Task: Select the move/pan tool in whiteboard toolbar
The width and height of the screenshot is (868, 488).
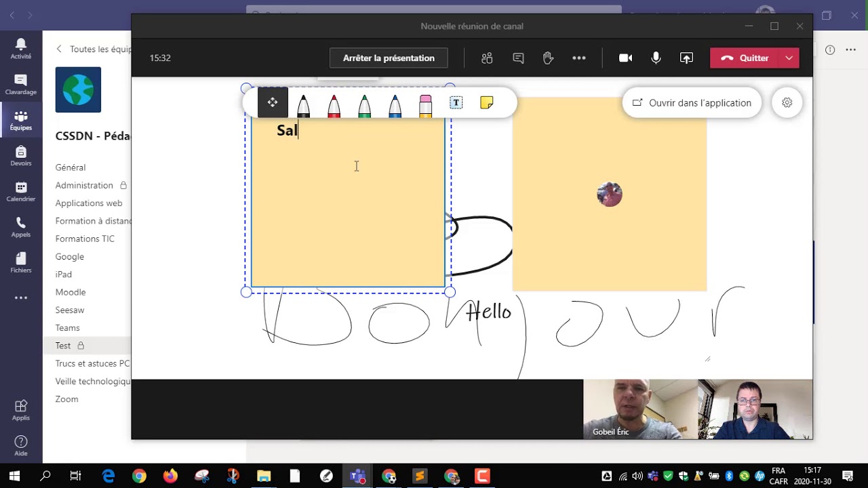Action: (x=273, y=102)
